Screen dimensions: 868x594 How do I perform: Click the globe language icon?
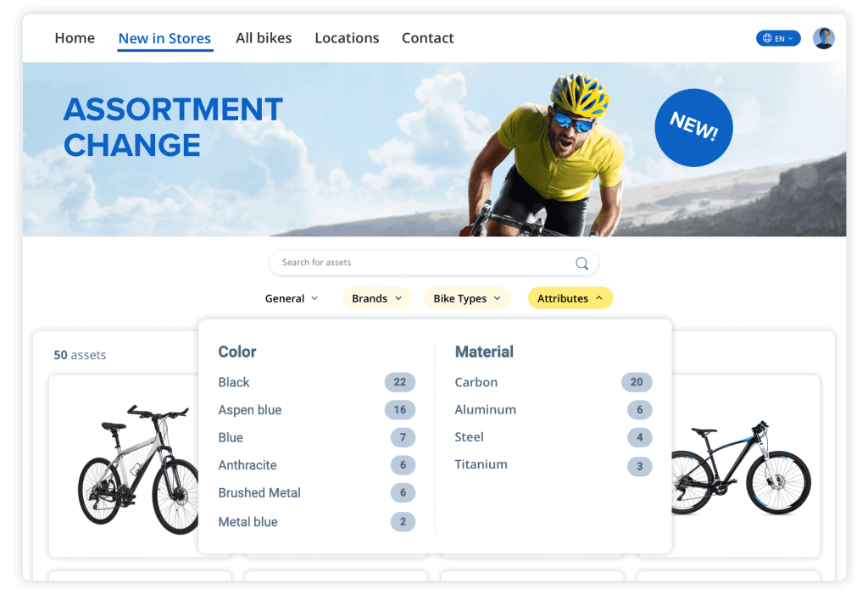pyautogui.click(x=767, y=38)
